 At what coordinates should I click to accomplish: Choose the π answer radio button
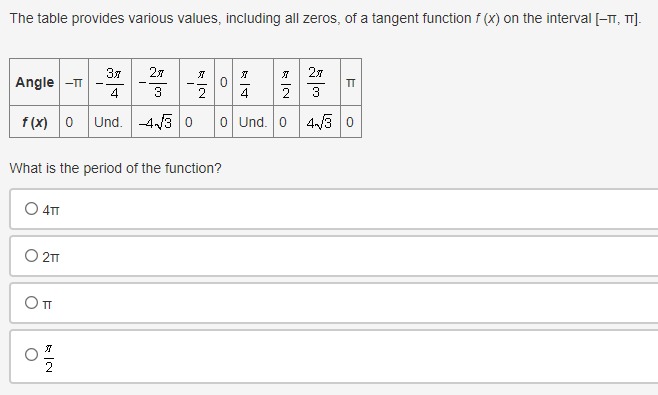(31, 303)
